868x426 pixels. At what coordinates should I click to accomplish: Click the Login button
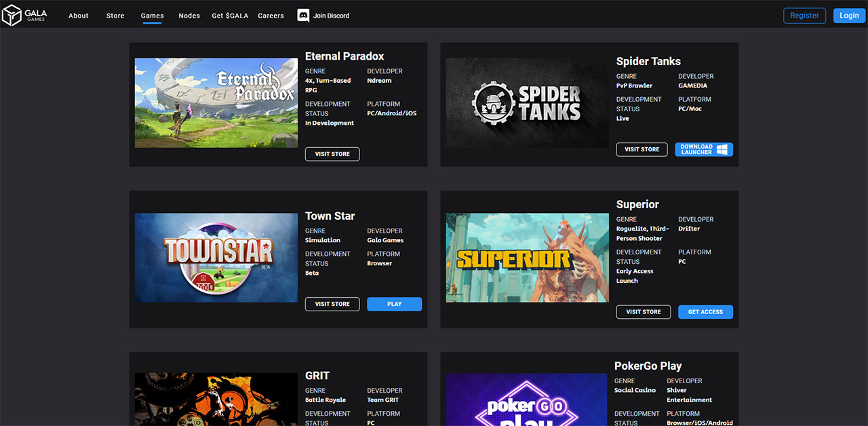[849, 16]
